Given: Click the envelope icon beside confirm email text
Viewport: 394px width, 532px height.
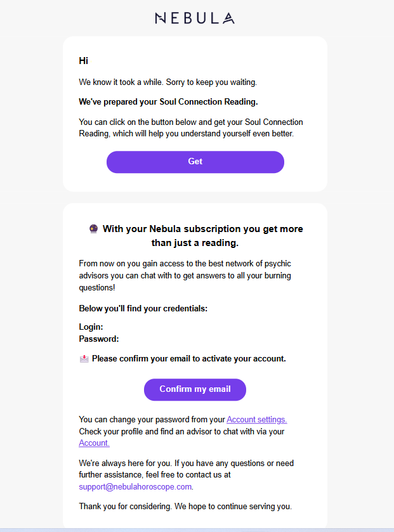Looking at the screenshot, I should [x=84, y=359].
